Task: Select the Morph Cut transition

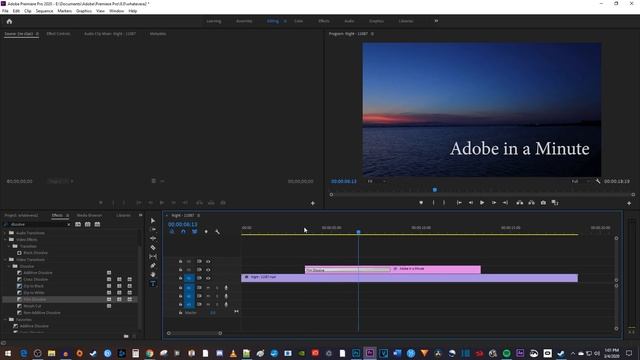Action: pos(32,306)
